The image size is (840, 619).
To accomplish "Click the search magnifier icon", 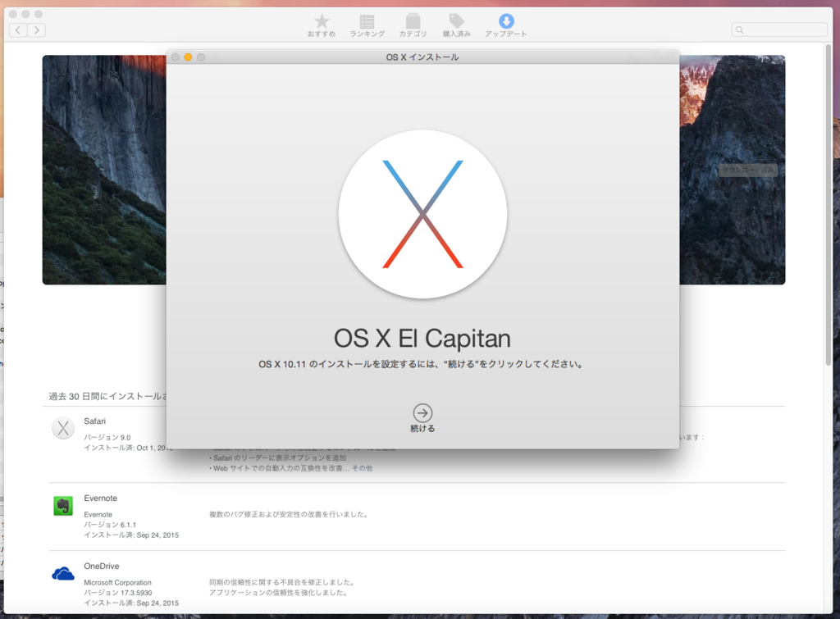I will coord(739,30).
